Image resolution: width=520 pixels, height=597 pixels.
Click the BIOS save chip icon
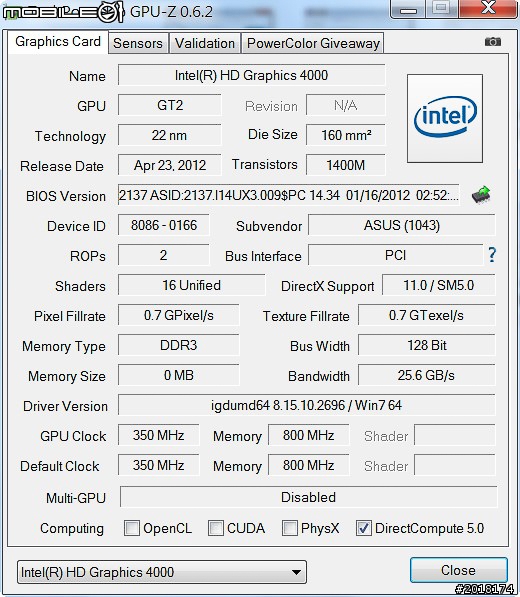click(x=481, y=195)
